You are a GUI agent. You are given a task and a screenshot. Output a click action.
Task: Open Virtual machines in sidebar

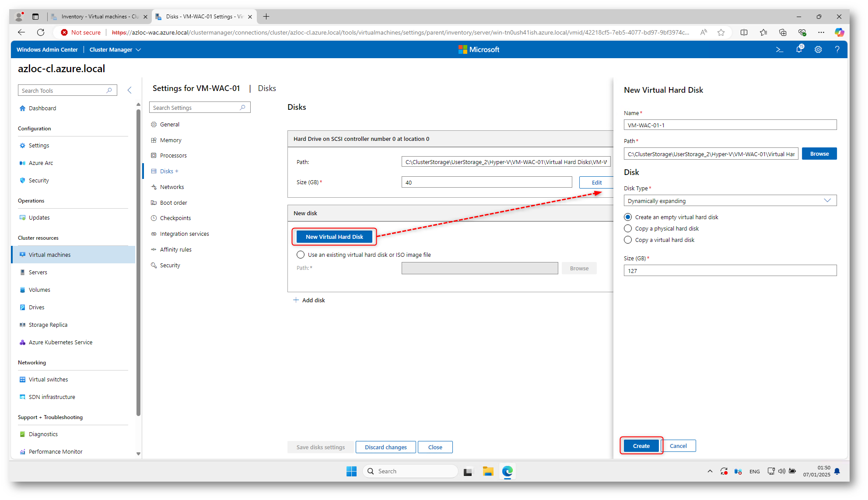click(x=73, y=255)
